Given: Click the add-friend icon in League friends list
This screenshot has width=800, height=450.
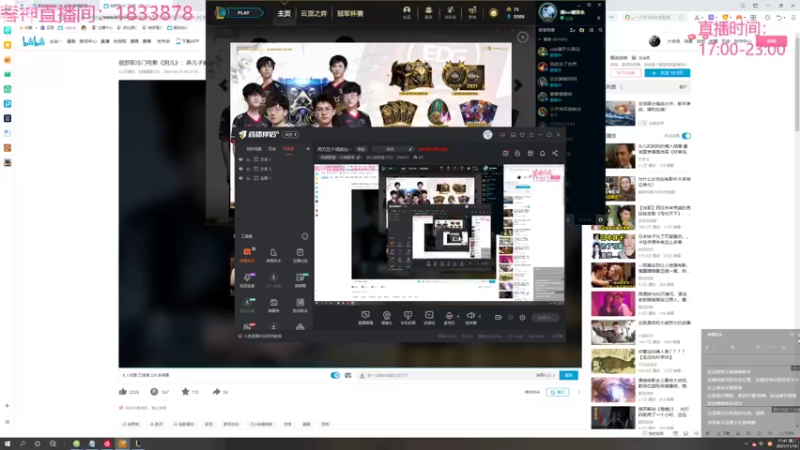Looking at the screenshot, I should pyautogui.click(x=572, y=30).
